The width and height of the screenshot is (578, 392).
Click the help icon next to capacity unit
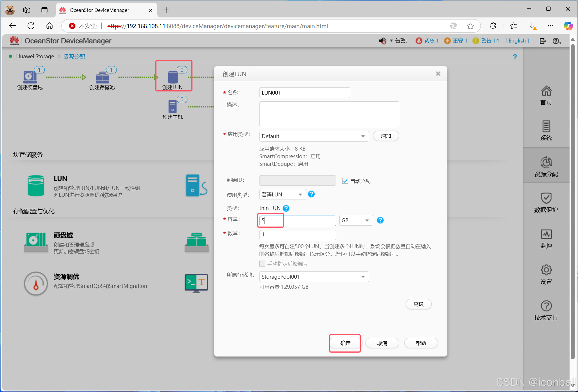click(x=380, y=220)
